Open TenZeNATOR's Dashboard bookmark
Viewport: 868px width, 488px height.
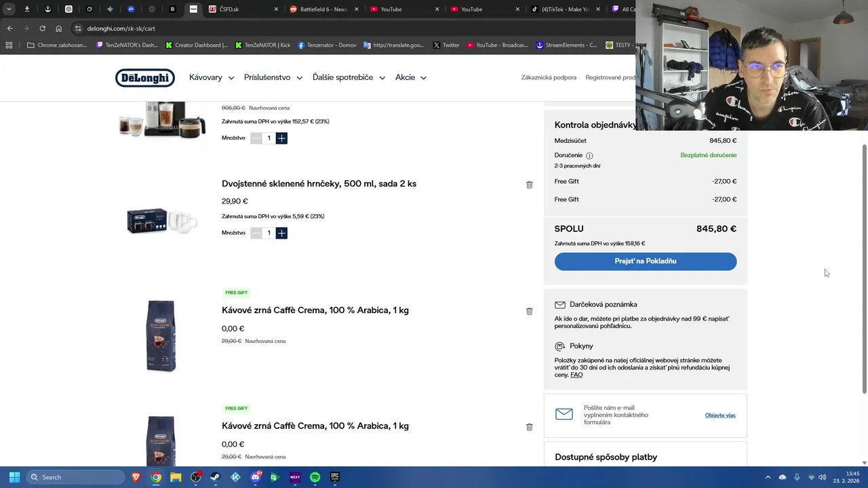pos(127,45)
